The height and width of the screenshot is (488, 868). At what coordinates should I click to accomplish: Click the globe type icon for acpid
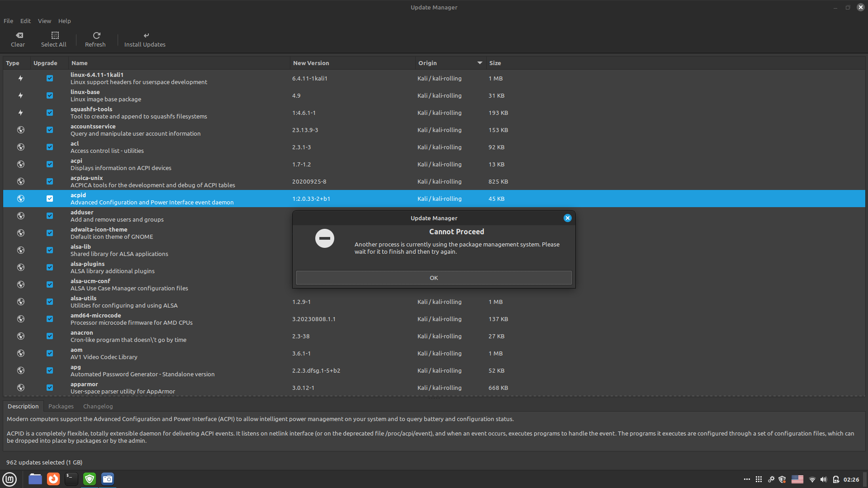tap(21, 199)
